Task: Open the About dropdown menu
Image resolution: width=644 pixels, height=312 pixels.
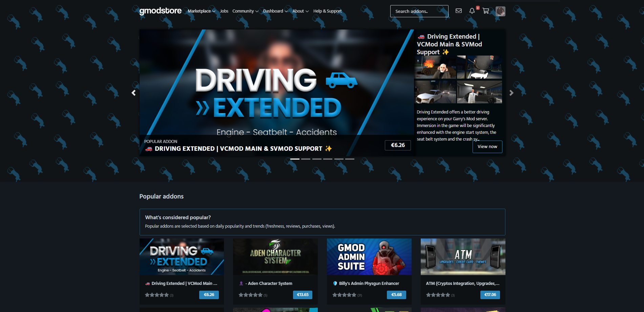Action: point(300,11)
